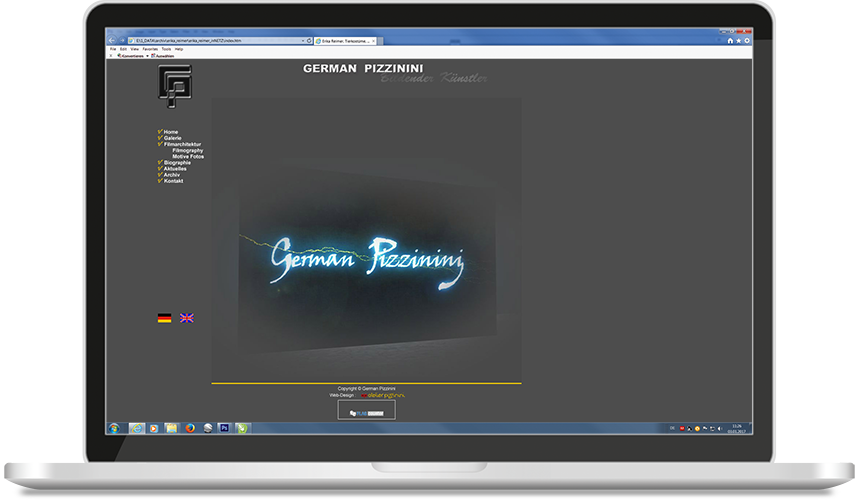Open the File menu in browser
The image size is (859, 500).
(112, 48)
